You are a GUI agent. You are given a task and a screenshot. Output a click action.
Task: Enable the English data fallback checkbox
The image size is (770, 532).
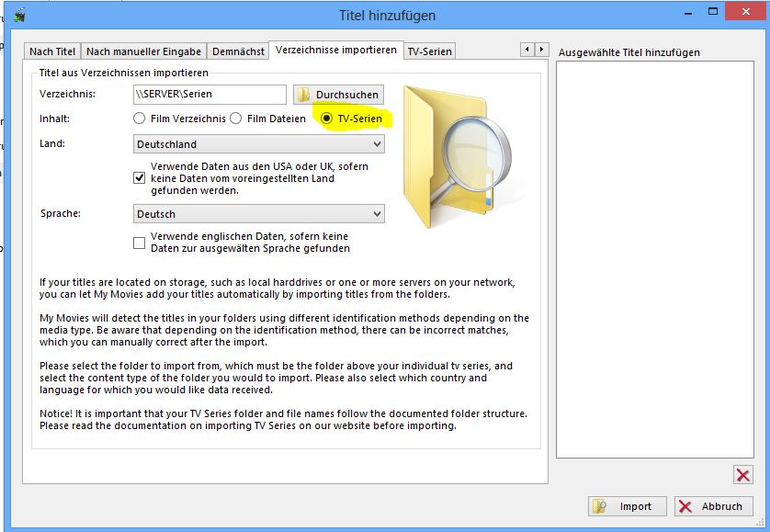point(140,243)
